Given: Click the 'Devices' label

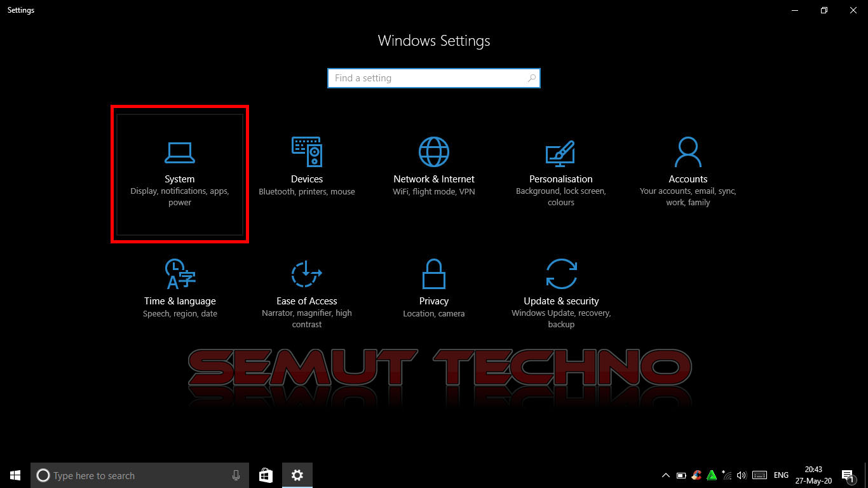Looking at the screenshot, I should [x=307, y=179].
